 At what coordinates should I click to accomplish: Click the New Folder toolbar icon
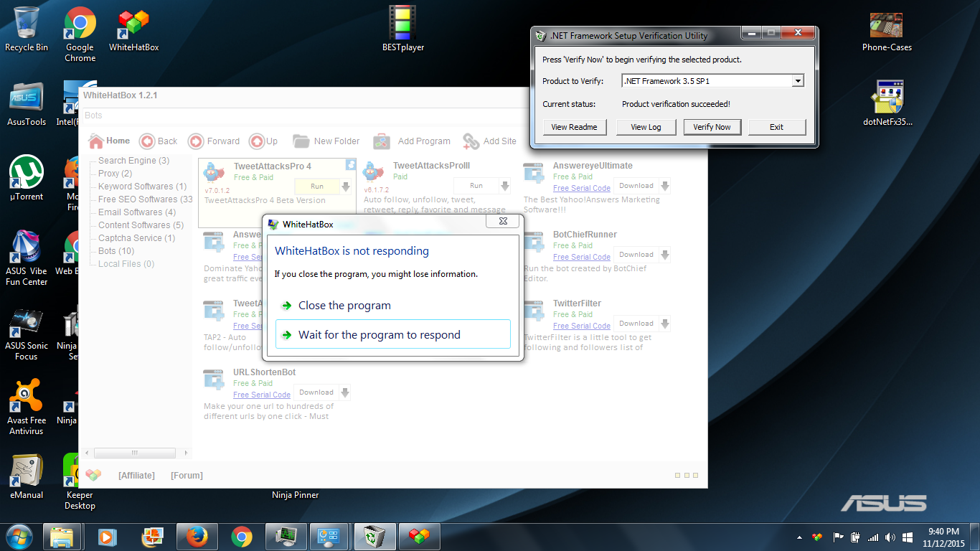point(301,141)
